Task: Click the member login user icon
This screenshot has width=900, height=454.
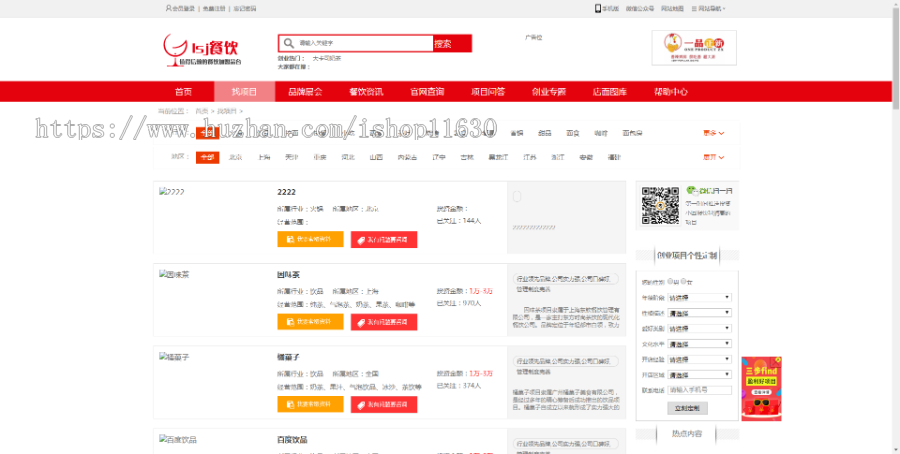Action: pyautogui.click(x=168, y=8)
